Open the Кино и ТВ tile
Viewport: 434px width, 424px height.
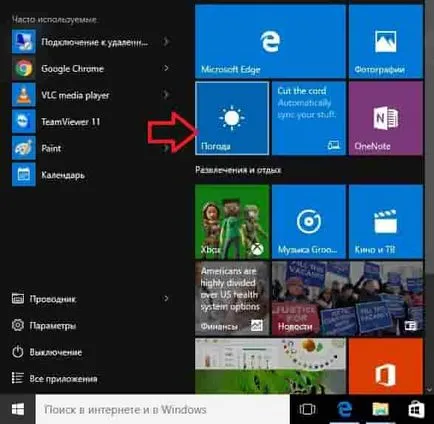click(x=386, y=222)
